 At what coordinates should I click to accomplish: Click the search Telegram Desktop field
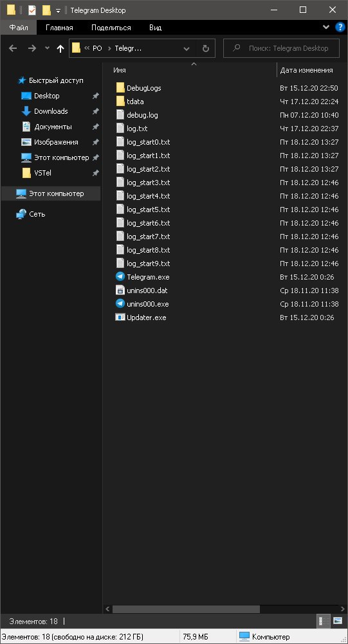point(282,48)
